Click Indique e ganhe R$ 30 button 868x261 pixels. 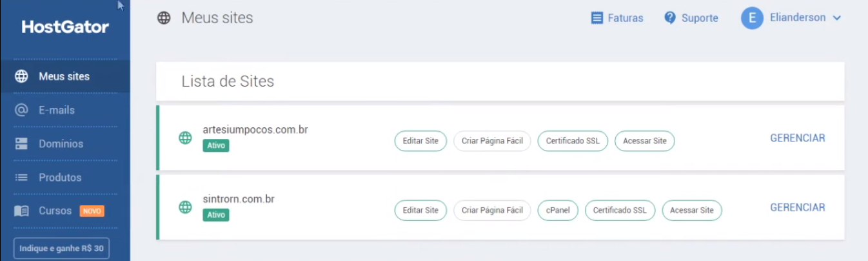coord(61,248)
